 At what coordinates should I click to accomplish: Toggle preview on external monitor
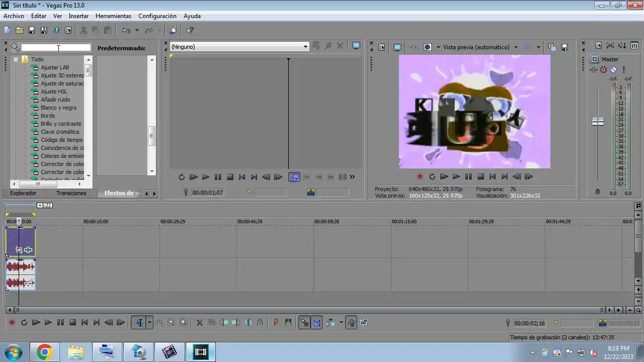pos(397,47)
